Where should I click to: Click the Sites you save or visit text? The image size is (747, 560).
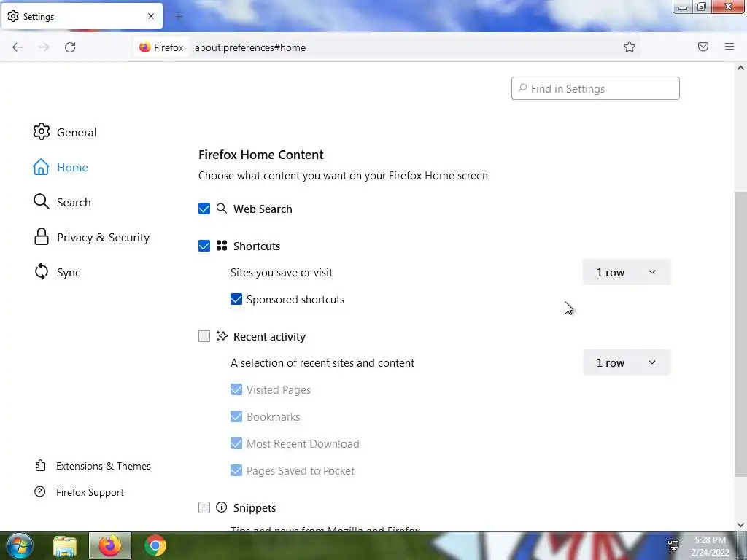point(282,273)
